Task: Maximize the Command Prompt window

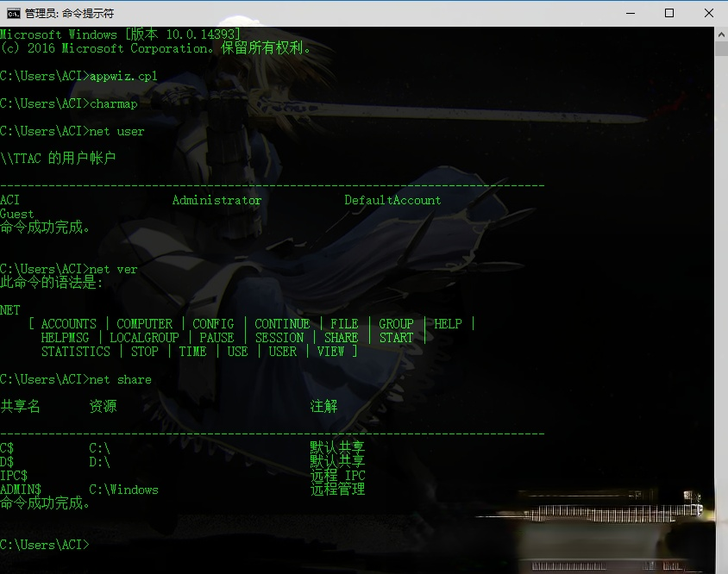Action: pos(669,13)
